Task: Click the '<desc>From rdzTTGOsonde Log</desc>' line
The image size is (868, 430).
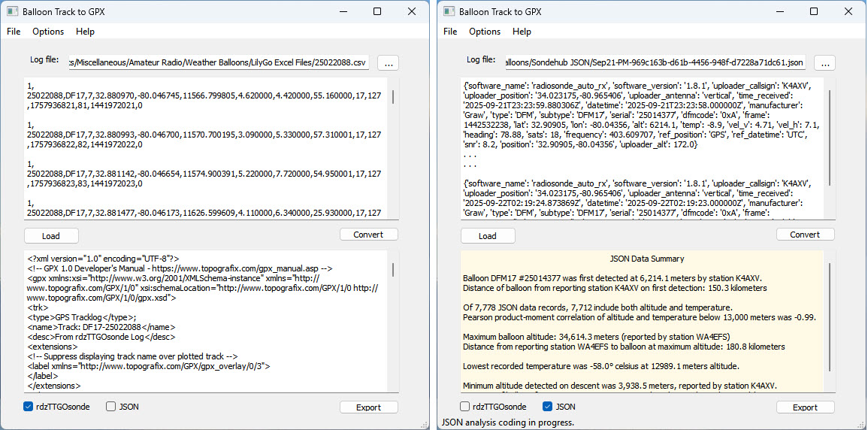Action: click(x=102, y=337)
